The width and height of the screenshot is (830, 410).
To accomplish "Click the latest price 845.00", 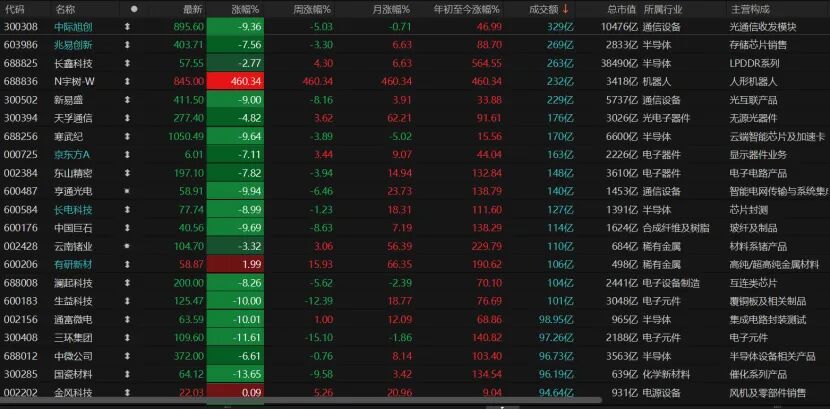I will pyautogui.click(x=189, y=81).
